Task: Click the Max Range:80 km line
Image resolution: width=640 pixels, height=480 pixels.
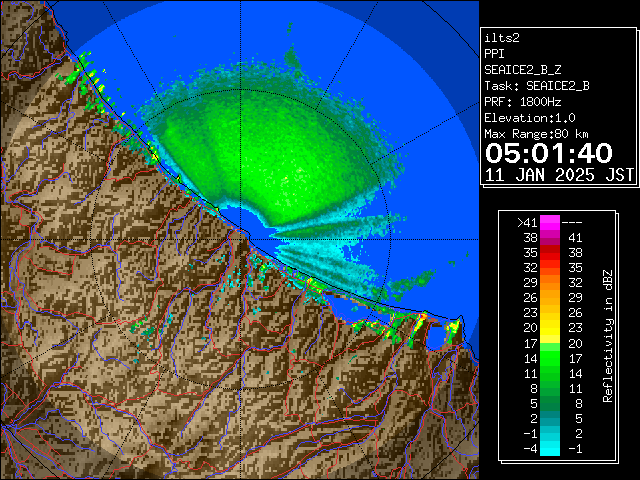Action: click(536, 134)
